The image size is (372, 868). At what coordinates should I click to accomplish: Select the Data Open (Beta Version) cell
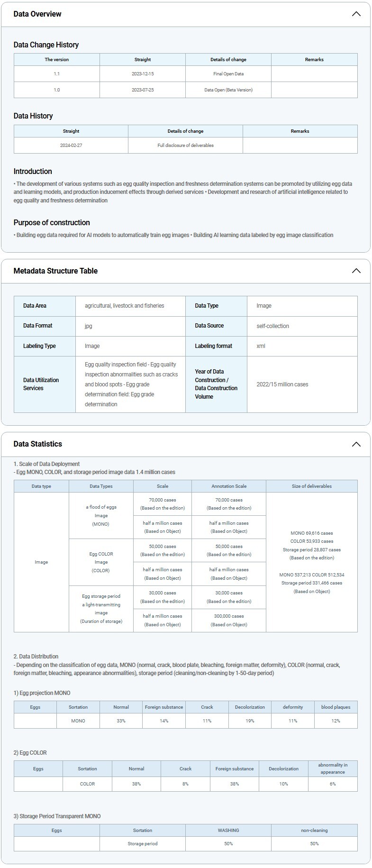point(228,90)
